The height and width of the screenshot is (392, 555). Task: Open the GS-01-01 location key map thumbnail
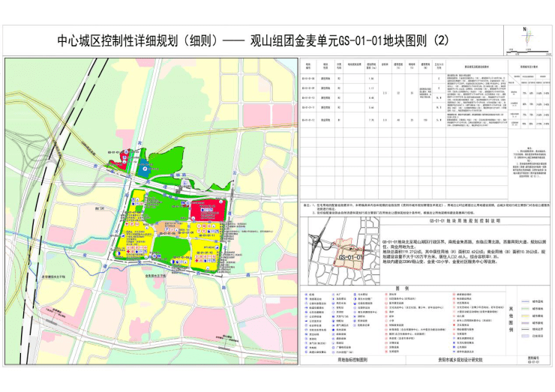[x=344, y=251]
